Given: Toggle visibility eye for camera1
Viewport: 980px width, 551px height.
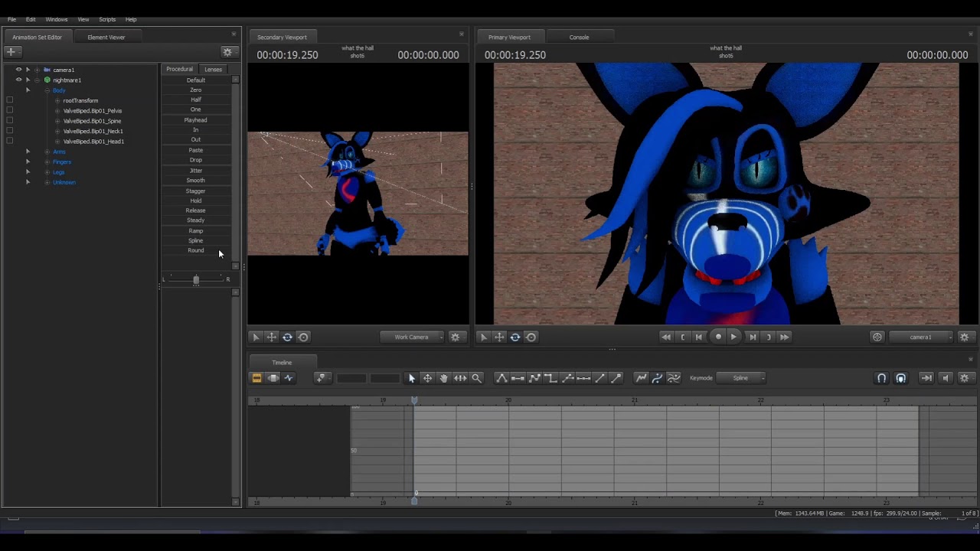Looking at the screenshot, I should coord(18,70).
